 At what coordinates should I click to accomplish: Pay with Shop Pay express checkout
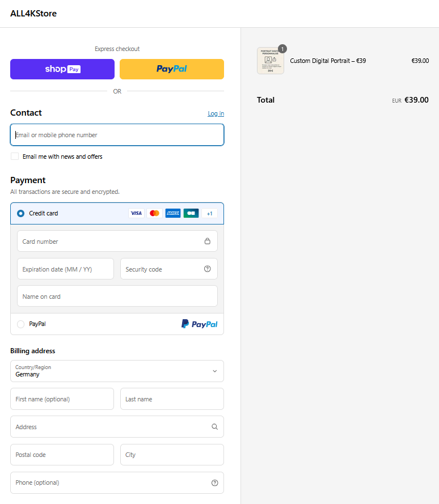tap(62, 69)
